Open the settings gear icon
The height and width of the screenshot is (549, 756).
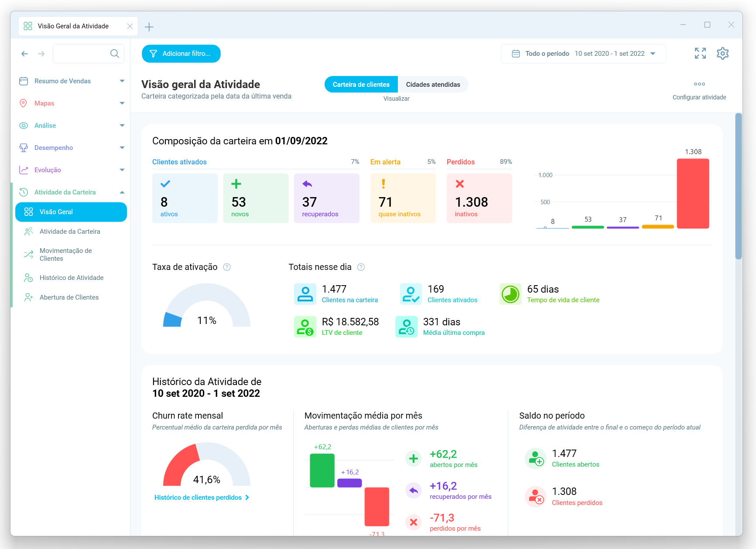point(723,53)
